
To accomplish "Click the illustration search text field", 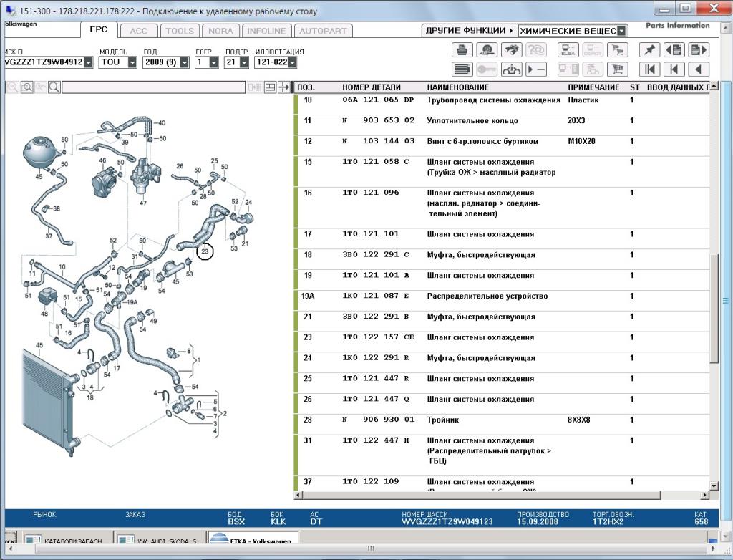I will [154, 87].
